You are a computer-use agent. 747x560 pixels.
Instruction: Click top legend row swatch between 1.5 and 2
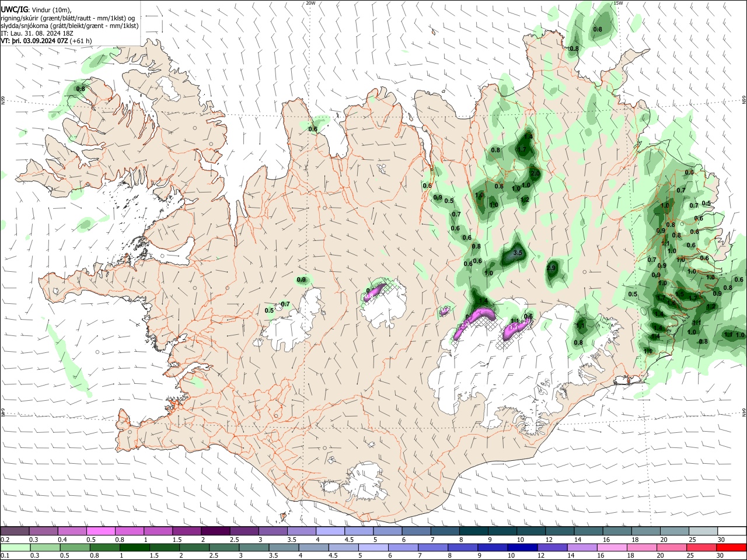186,531
